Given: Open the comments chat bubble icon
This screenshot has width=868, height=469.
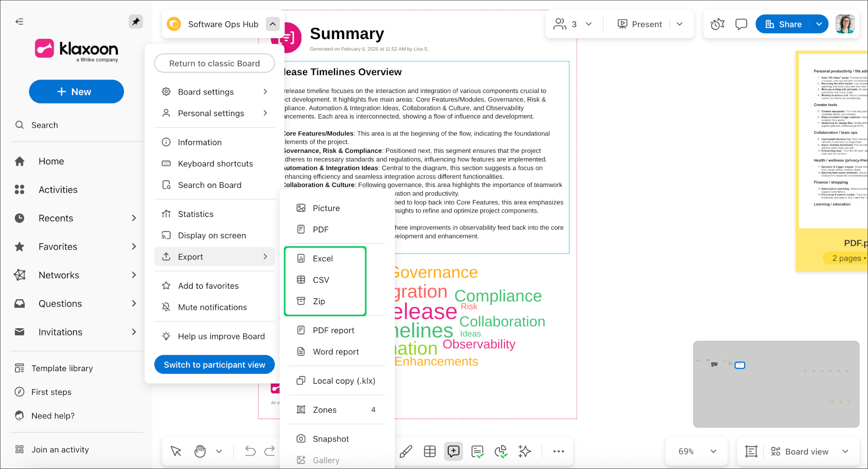Looking at the screenshot, I should pos(741,24).
